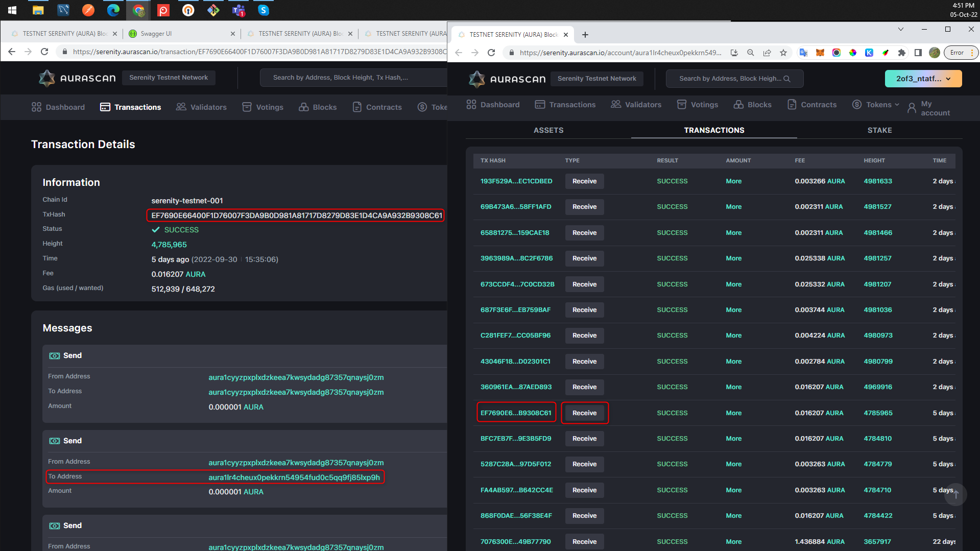Click Receive on the EF7690E6 transaction
Screen dimensions: 980x551
[584, 413]
